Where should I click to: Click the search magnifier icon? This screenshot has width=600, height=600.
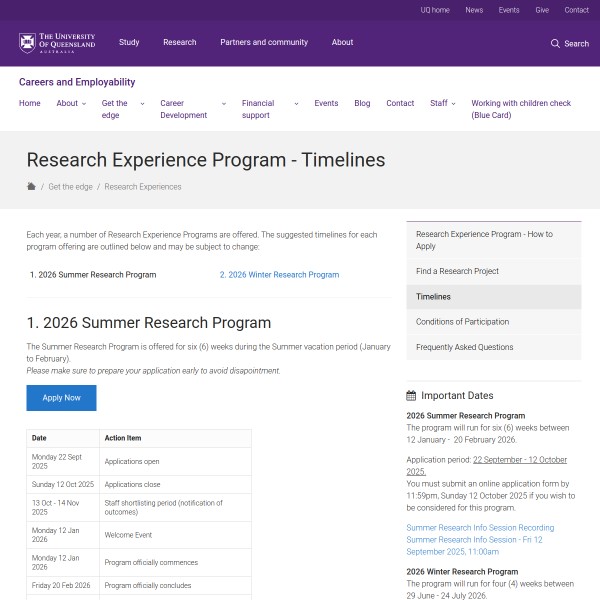tap(555, 44)
